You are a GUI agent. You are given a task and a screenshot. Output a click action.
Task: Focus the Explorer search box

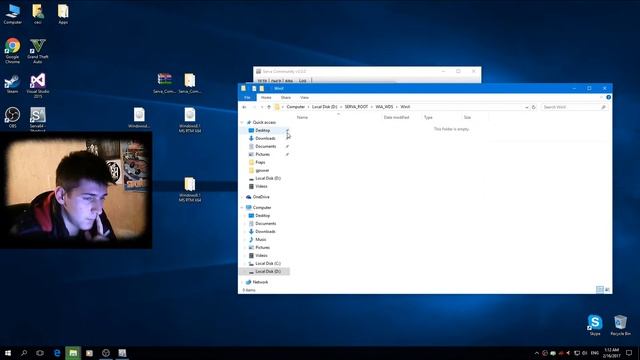[x=574, y=107]
